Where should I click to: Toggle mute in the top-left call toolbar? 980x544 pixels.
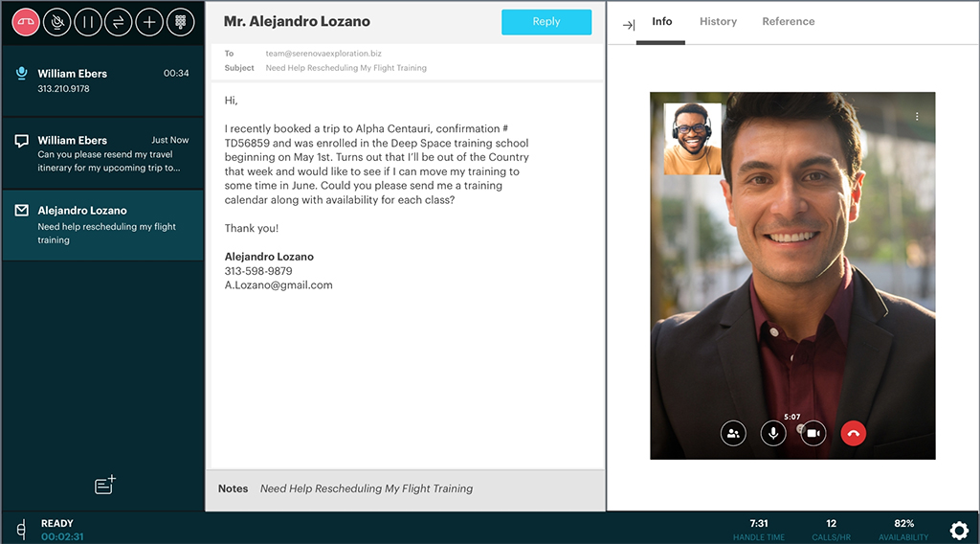click(56, 22)
